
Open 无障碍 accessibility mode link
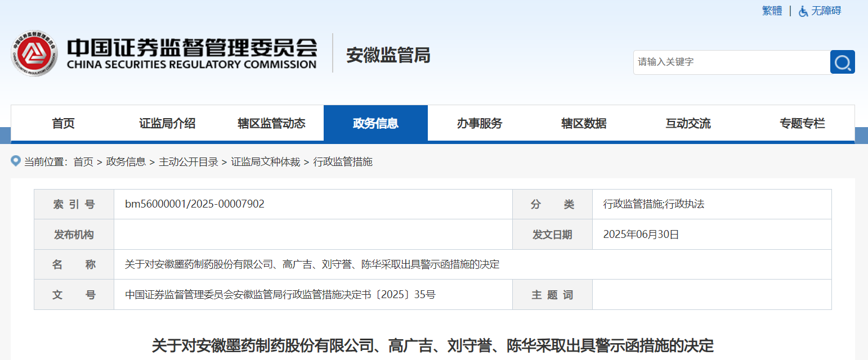(826, 11)
